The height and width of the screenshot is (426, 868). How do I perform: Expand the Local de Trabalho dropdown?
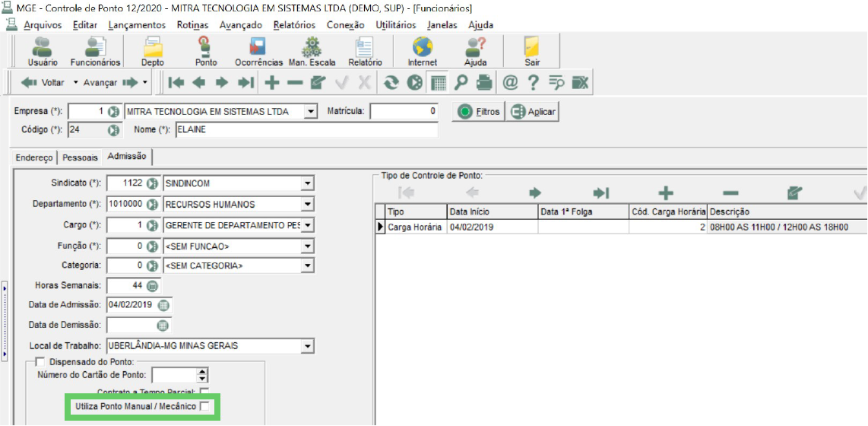[309, 346]
